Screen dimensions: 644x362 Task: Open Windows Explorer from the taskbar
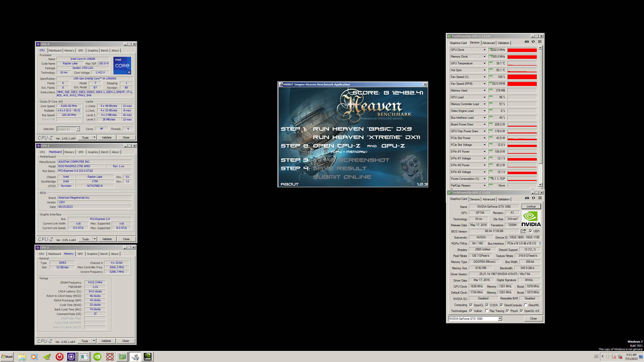[22, 356]
